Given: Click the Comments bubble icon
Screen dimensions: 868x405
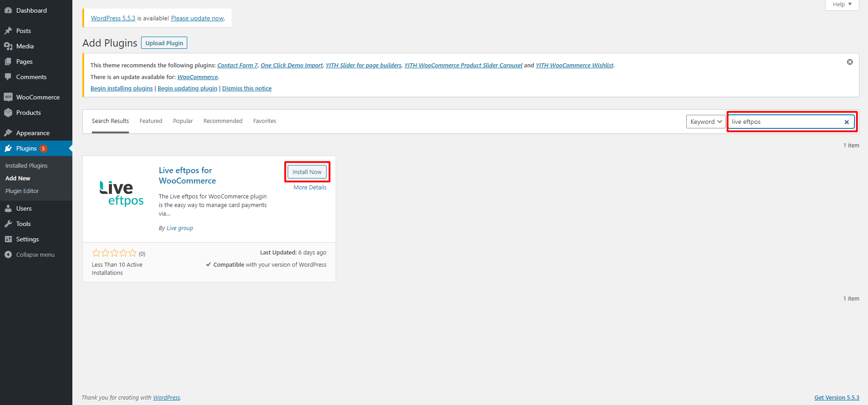Looking at the screenshot, I should tap(8, 77).
